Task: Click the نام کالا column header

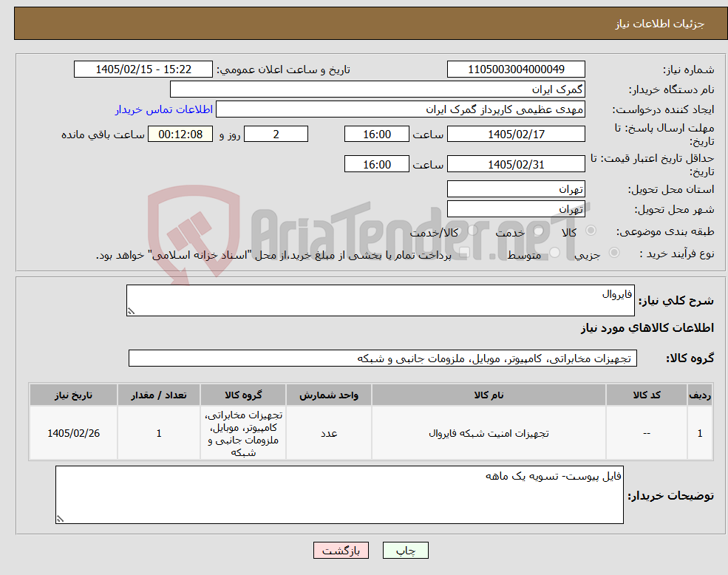Action: point(489,395)
